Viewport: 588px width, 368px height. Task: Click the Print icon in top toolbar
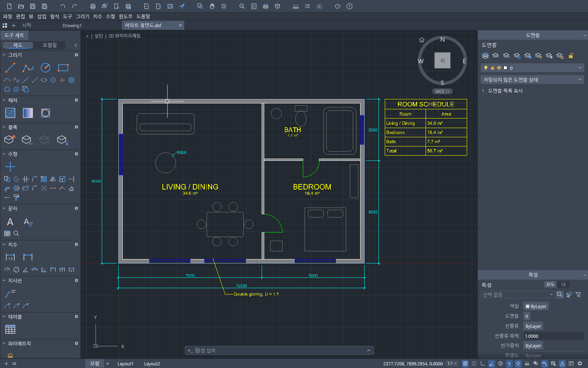93,6
